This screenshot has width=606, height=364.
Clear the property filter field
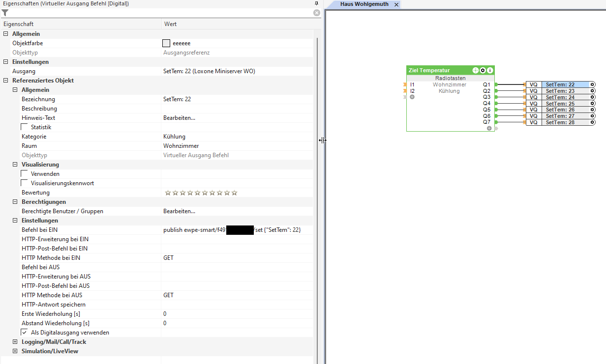coord(317,13)
